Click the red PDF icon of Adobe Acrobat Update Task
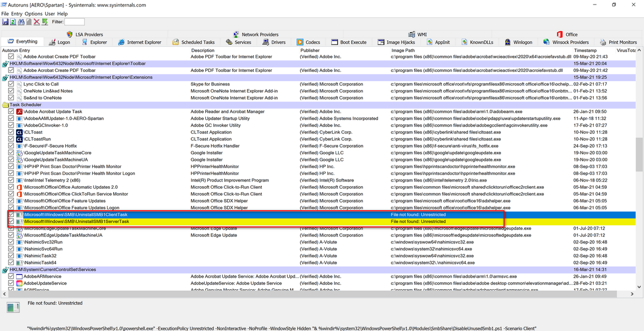 [x=20, y=112]
